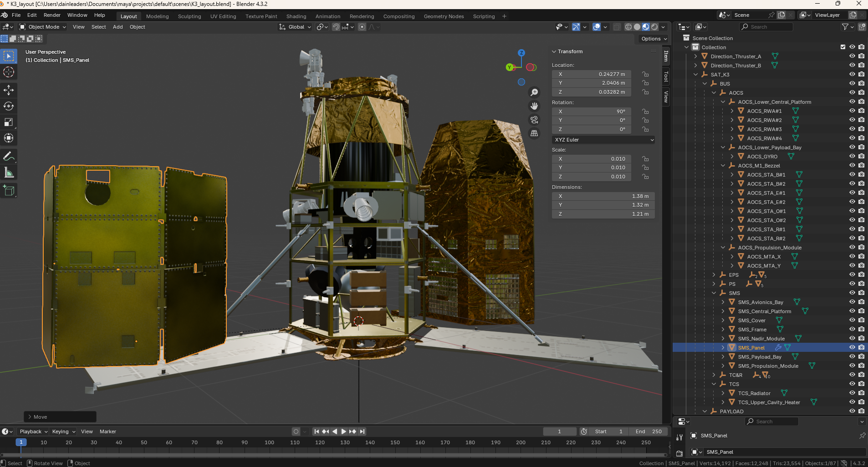Open the XYZ Euler rotation mode dropdown
Image resolution: width=868 pixels, height=467 pixels.
(x=603, y=140)
